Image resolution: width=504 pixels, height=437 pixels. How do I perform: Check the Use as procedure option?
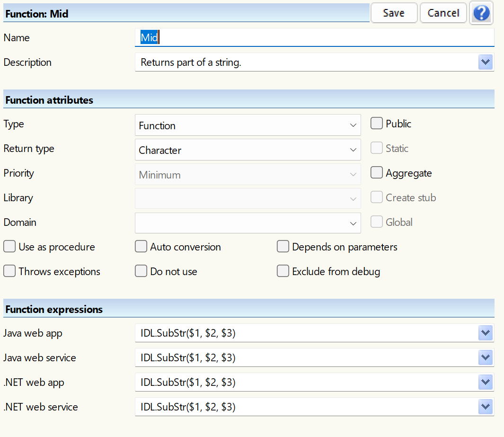pos(9,247)
